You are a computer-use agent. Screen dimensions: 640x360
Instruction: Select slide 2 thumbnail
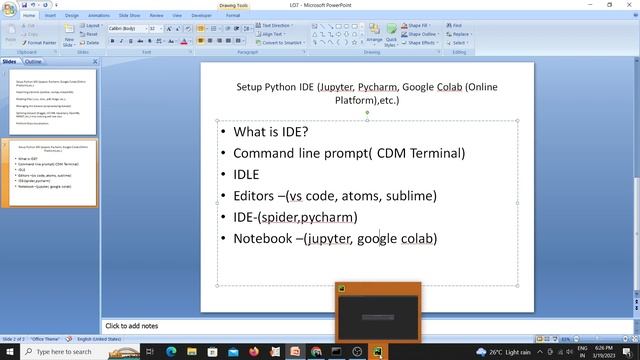click(x=53, y=173)
